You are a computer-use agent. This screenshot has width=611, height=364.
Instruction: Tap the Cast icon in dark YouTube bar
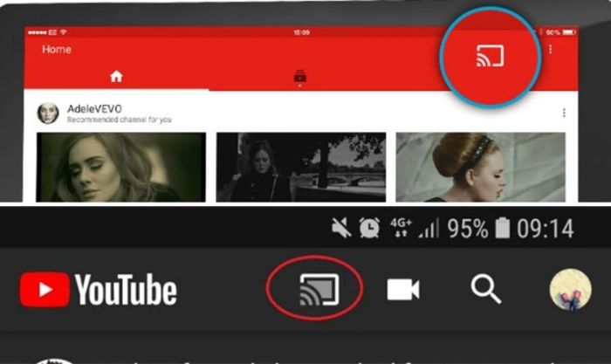[319, 290]
